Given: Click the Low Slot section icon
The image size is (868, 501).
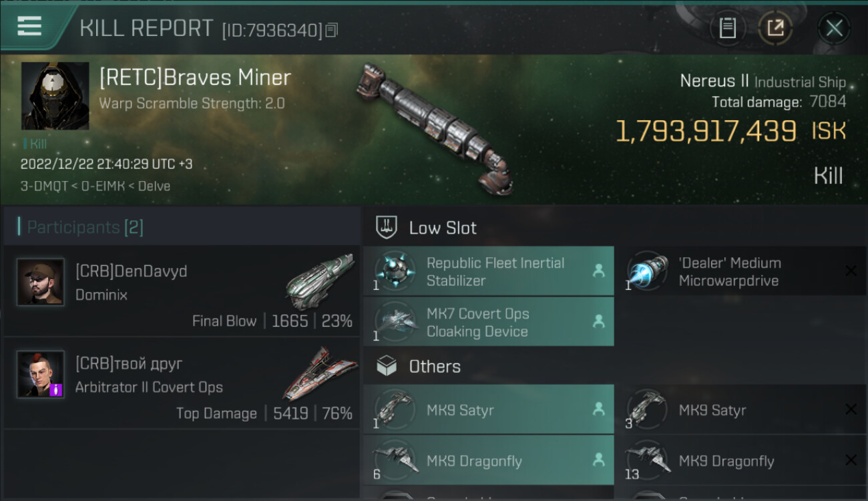Looking at the screenshot, I should coord(387,228).
